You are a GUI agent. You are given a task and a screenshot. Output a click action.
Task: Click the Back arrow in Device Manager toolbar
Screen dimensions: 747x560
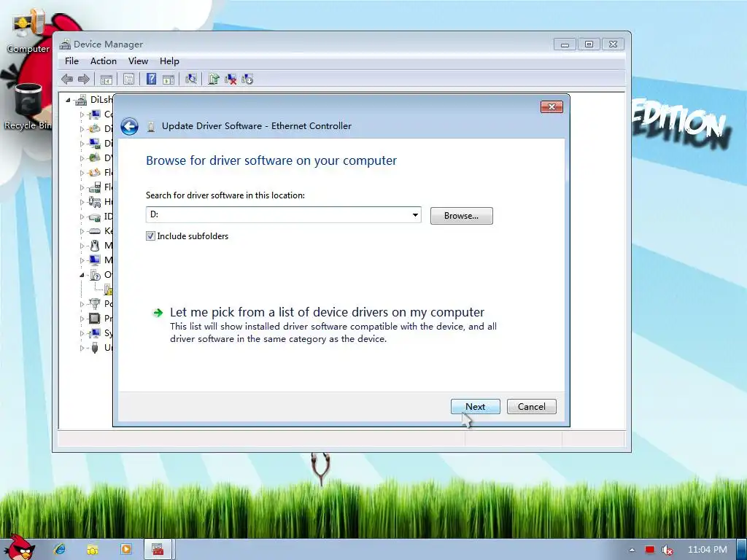pos(67,79)
